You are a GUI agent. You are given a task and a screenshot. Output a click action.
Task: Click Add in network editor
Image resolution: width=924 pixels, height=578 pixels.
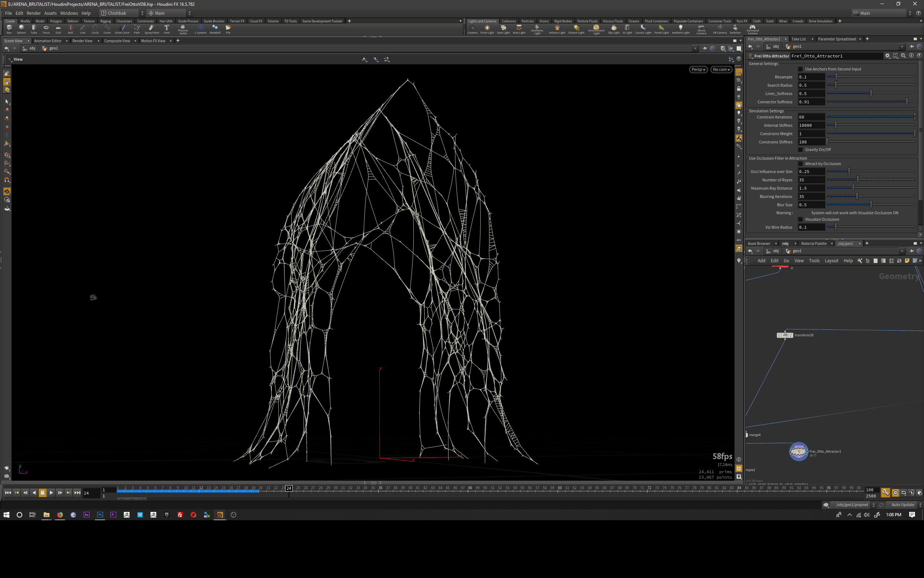click(x=761, y=261)
